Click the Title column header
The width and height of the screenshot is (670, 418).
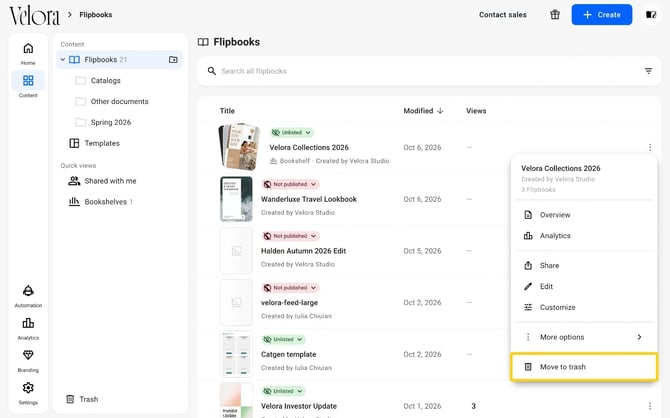(x=227, y=111)
